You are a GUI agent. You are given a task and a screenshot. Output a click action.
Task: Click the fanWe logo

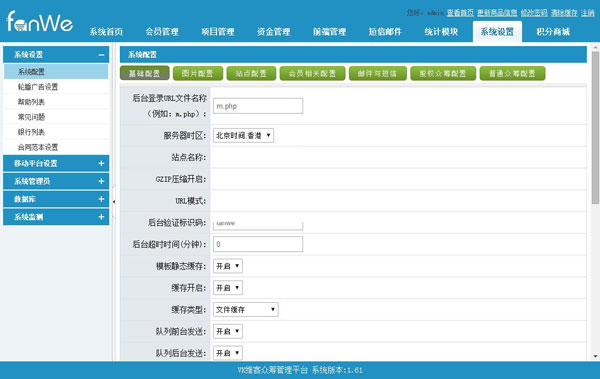[x=40, y=22]
